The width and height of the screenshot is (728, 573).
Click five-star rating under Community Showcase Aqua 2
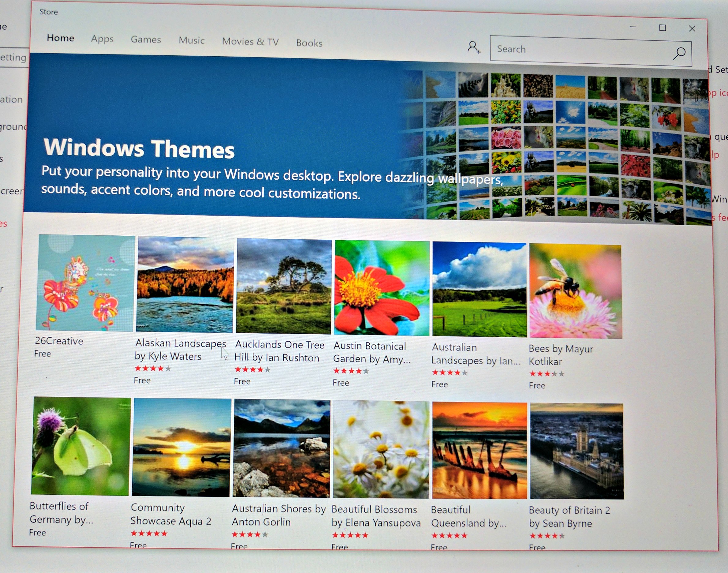149,534
